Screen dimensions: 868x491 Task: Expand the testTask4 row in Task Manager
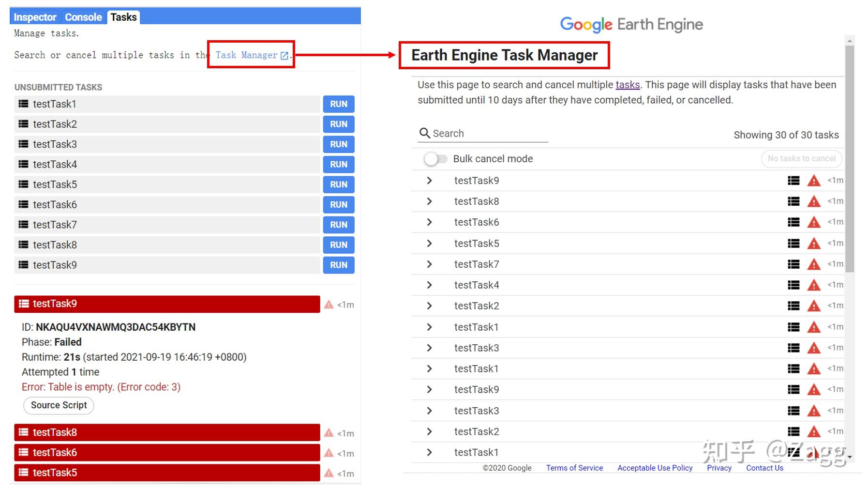pyautogui.click(x=429, y=285)
